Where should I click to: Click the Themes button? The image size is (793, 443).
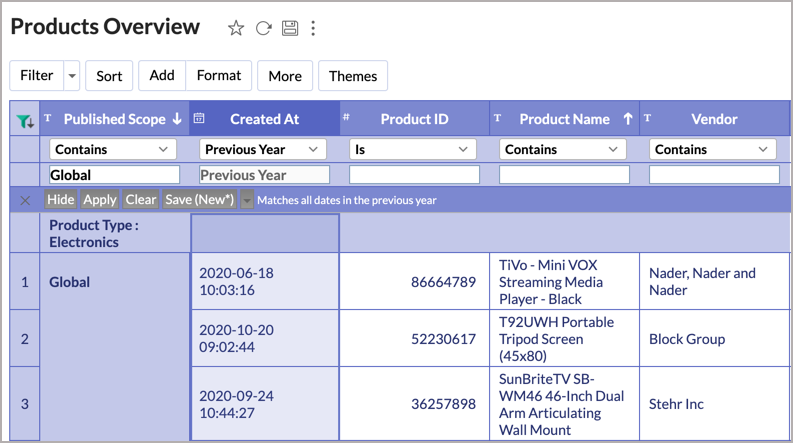coord(353,76)
